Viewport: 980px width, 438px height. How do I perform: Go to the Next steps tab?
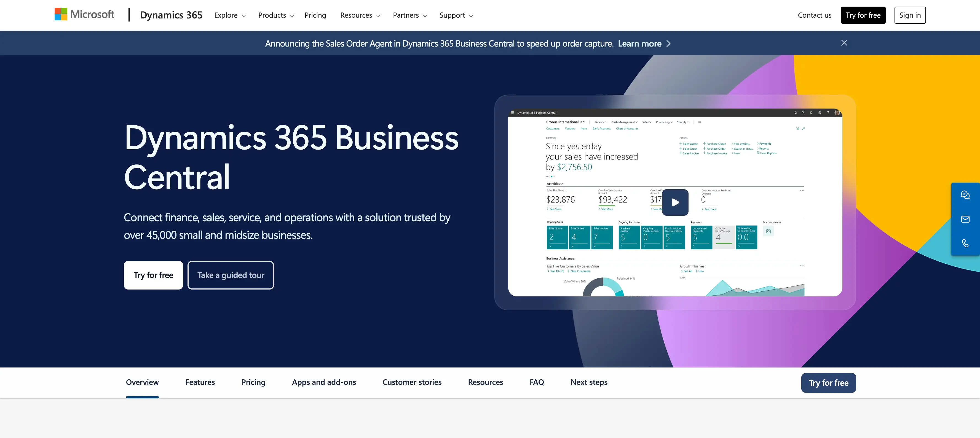[588, 382]
